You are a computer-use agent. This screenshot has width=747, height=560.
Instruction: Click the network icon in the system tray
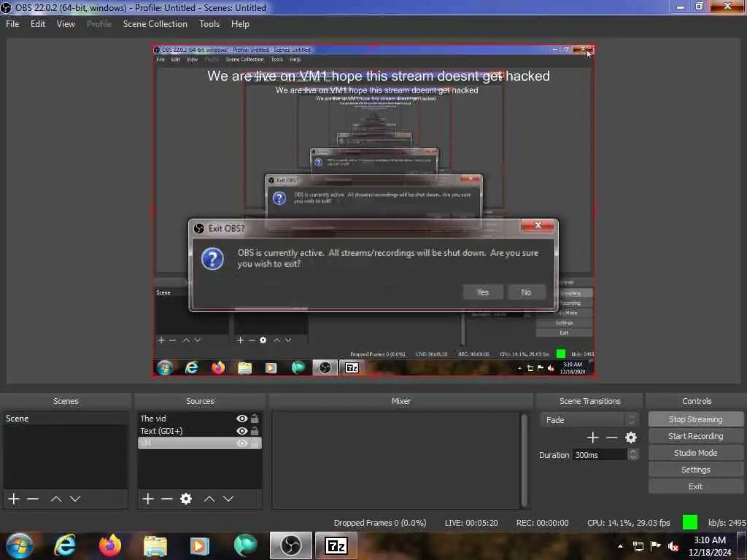[638, 546]
